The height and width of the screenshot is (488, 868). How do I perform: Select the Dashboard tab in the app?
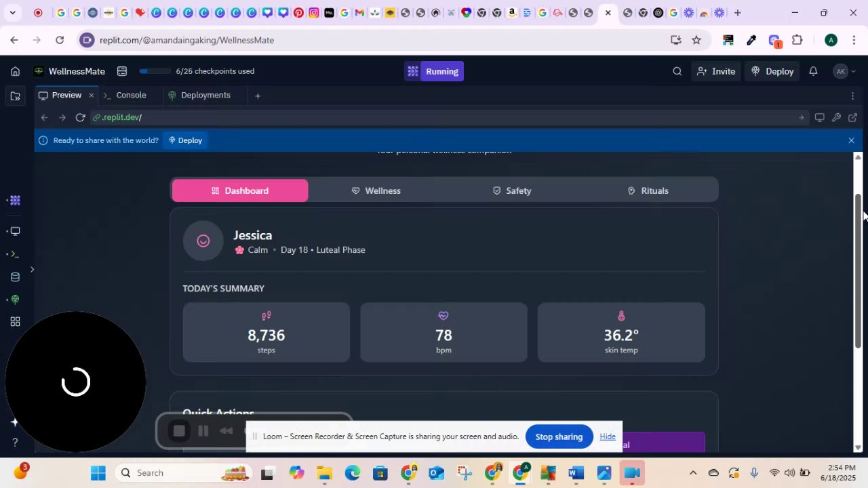tap(240, 190)
